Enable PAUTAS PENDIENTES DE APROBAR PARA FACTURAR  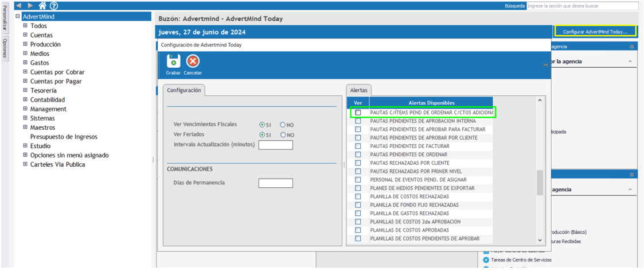click(x=358, y=129)
